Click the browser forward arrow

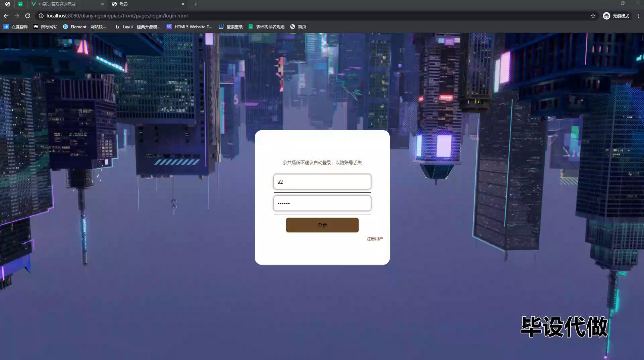(x=17, y=16)
